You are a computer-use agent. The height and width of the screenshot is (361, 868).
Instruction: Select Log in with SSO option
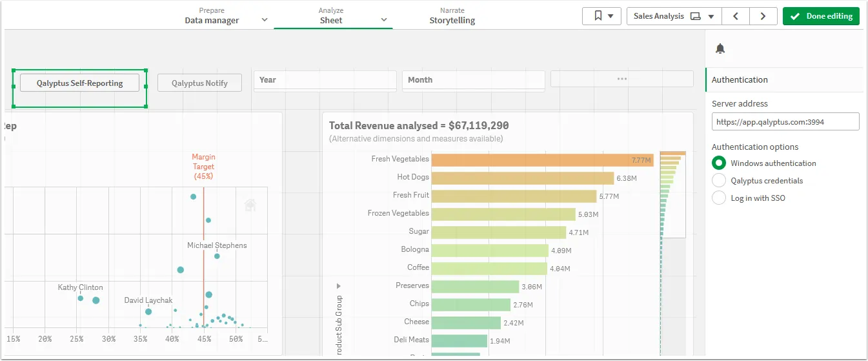click(x=719, y=198)
